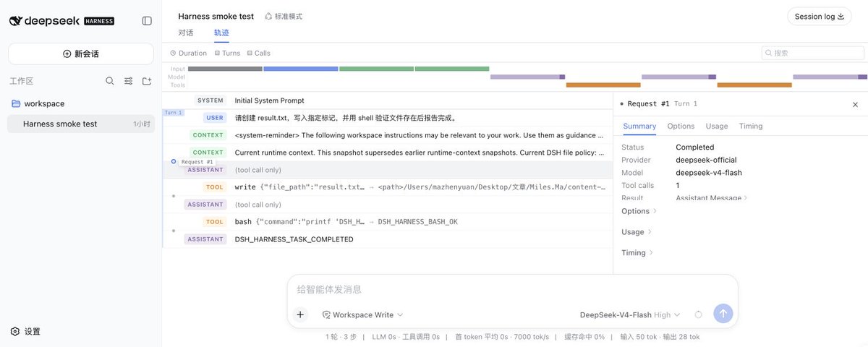Switch to the 对话 tab
The image size is (868, 347).
[x=186, y=33]
